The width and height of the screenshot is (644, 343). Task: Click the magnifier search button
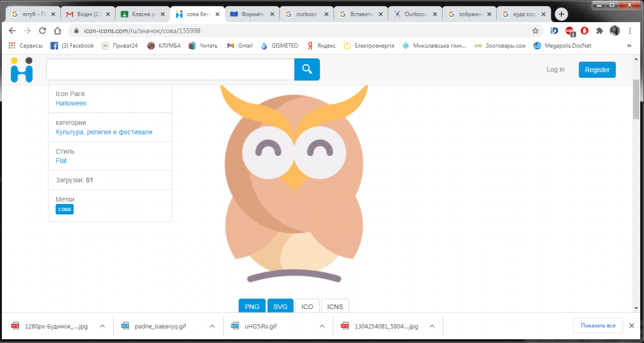(x=307, y=69)
